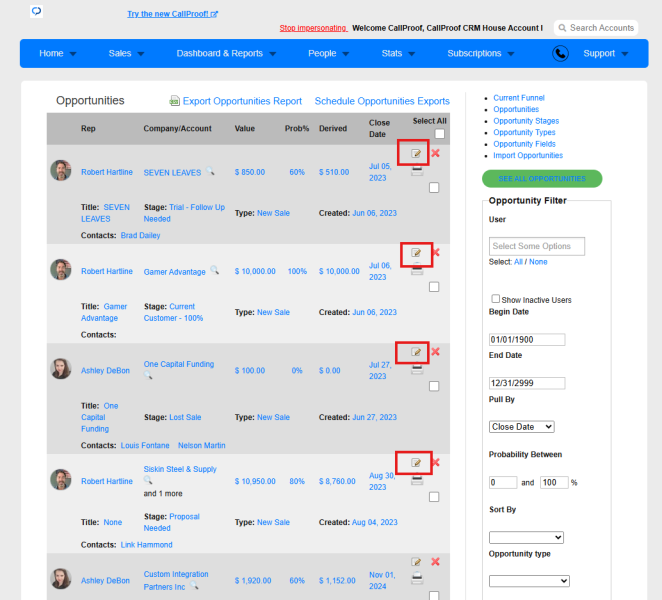The height and width of the screenshot is (600, 662).
Task: Enable Show Inactive Users checkbox
Action: tap(496, 299)
